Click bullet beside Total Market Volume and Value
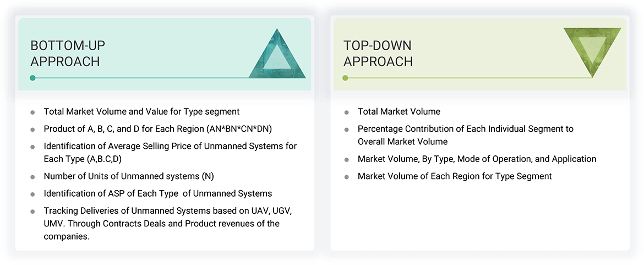This screenshot has height=265, width=644. (33, 112)
